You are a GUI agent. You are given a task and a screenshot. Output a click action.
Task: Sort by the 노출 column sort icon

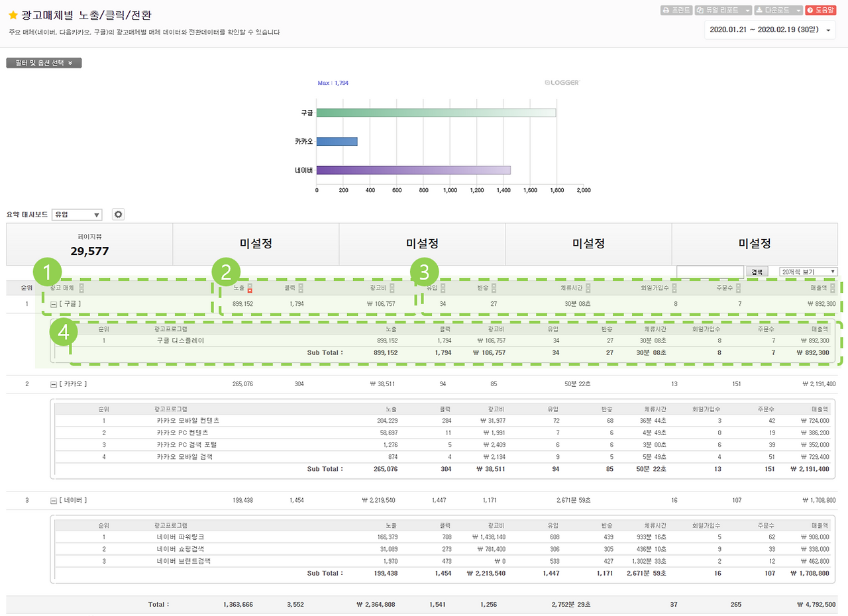pos(250,288)
